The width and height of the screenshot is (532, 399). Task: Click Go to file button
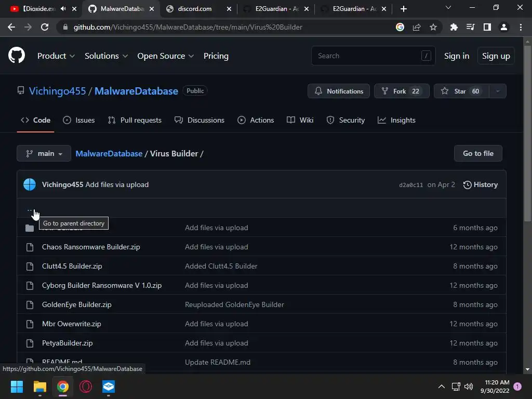[478, 153]
